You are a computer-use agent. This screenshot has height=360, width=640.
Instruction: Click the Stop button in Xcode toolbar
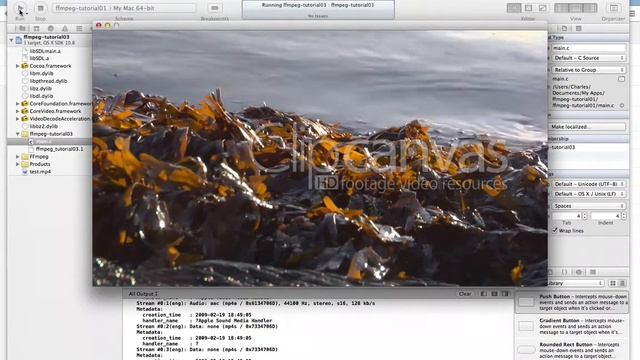[40, 8]
